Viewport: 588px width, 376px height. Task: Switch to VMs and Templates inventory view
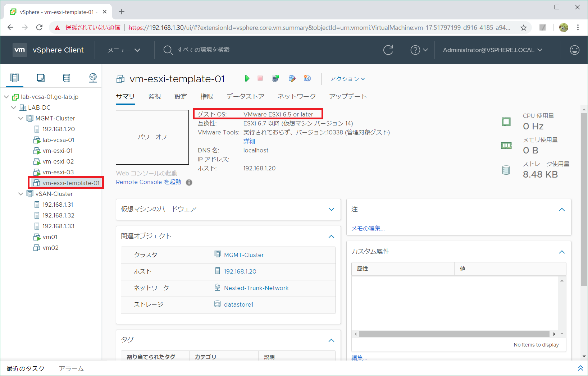coord(41,78)
